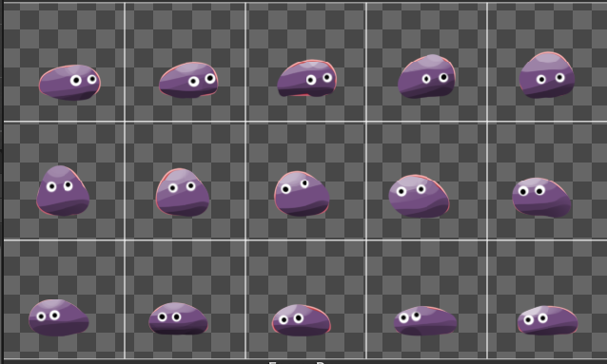Screen dimensions: 607x364
Task: Pick the blob sprite in row two, column one
Action: pos(63,190)
